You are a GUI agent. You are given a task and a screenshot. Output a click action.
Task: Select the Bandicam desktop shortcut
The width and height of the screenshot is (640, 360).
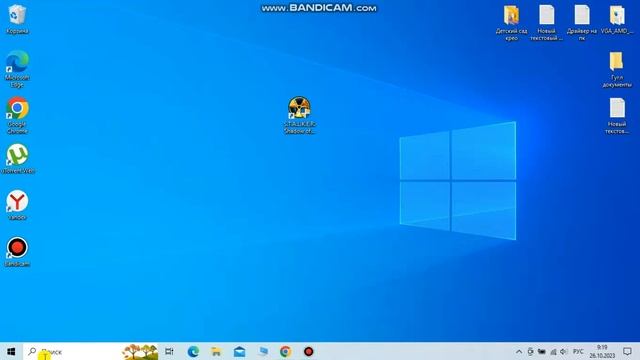click(17, 252)
